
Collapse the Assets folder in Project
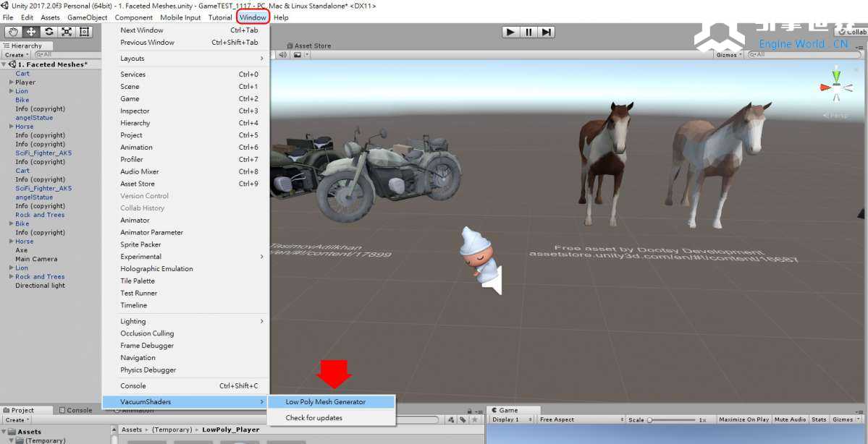point(5,431)
